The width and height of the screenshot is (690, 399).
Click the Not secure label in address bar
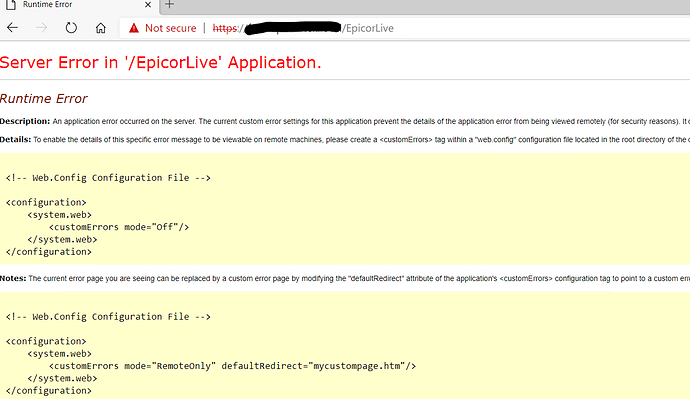coord(171,28)
